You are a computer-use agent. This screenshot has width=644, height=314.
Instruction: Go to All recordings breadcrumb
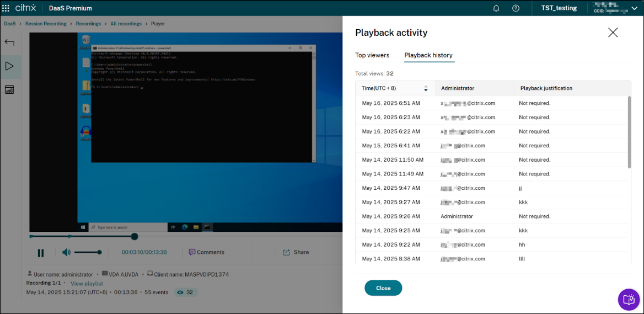pyautogui.click(x=126, y=24)
